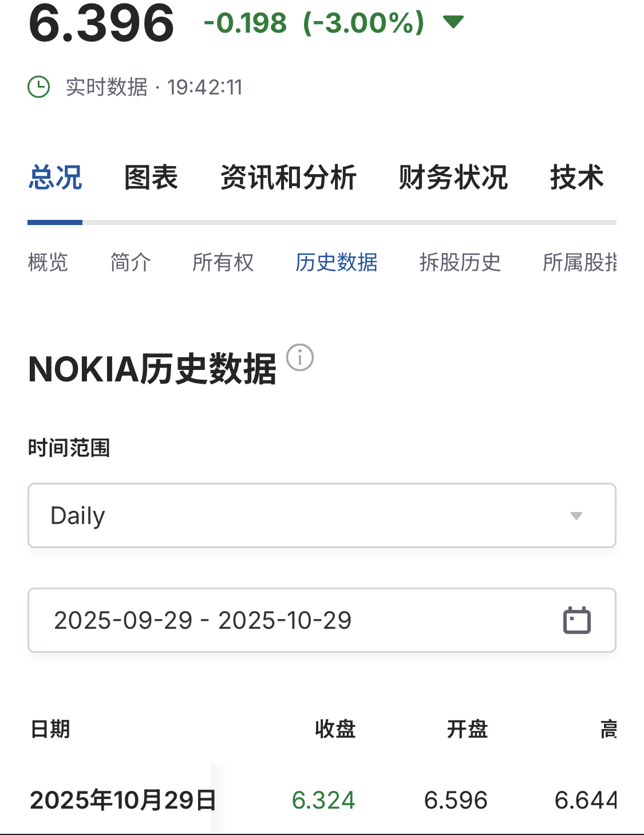The width and height of the screenshot is (644, 835).
Task: Click the info icon beside NOKIA历史数据
Action: (x=299, y=358)
